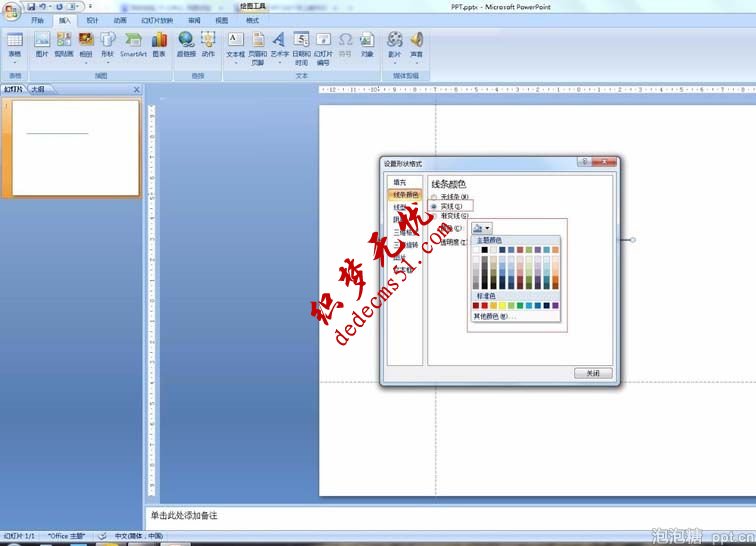Select the slide 1 thumbnail
The image size is (756, 546).
pyautogui.click(x=74, y=147)
